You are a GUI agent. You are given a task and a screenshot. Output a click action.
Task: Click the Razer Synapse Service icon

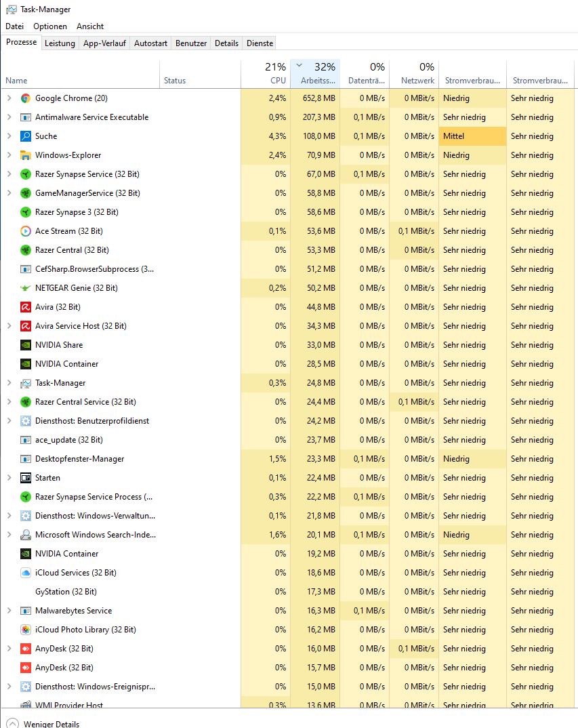[x=26, y=174]
